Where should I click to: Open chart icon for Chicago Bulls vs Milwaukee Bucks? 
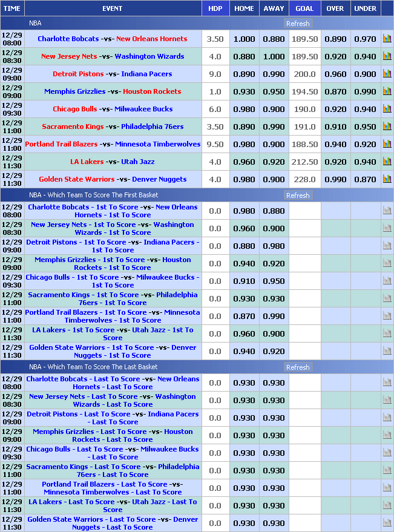[387, 109]
